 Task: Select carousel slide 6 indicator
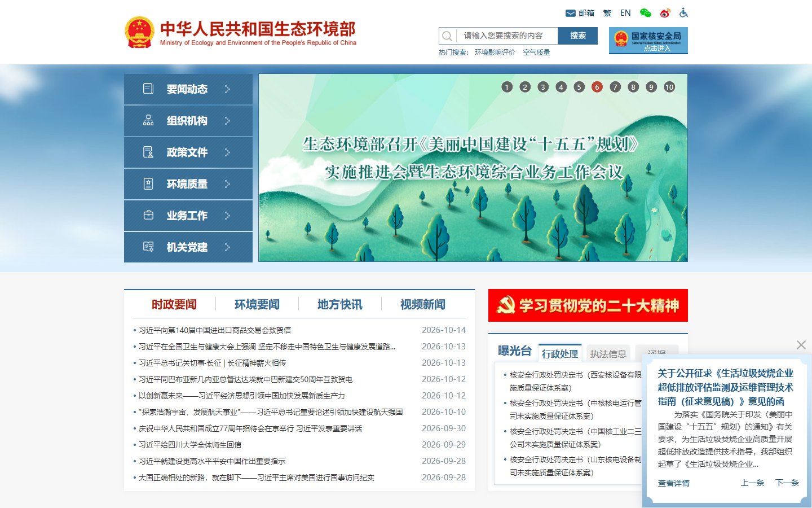click(x=597, y=87)
